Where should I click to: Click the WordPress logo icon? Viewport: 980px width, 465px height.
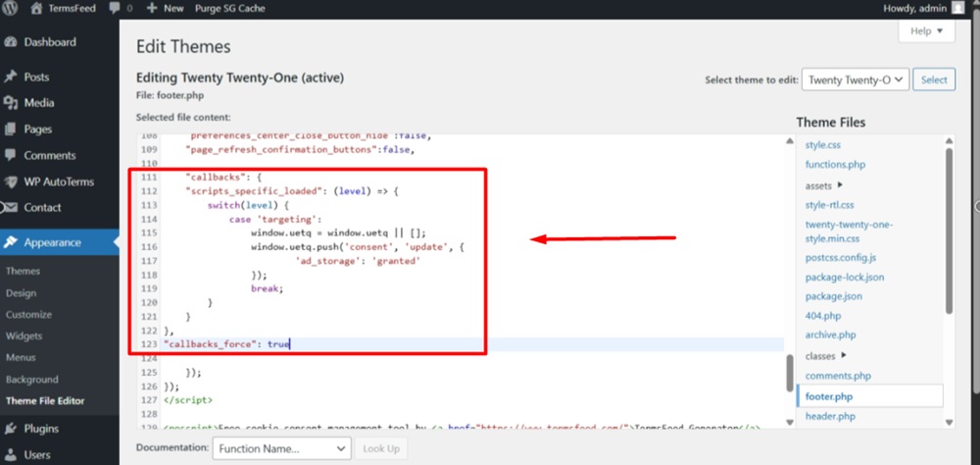[x=11, y=8]
